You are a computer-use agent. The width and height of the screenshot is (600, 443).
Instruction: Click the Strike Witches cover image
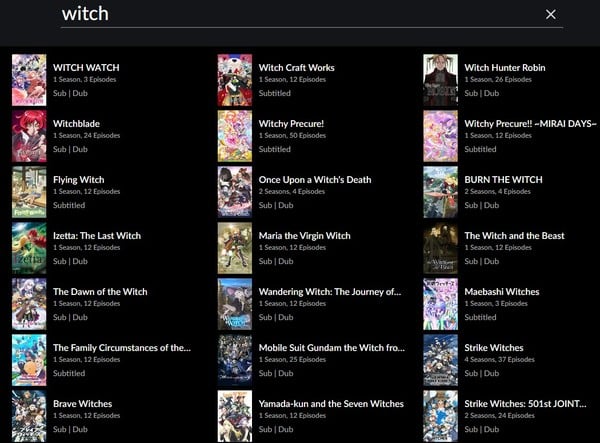(440, 360)
